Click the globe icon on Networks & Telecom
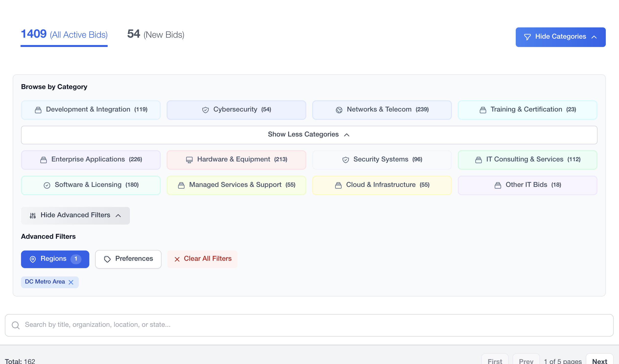This screenshot has width=619, height=364. (x=339, y=110)
